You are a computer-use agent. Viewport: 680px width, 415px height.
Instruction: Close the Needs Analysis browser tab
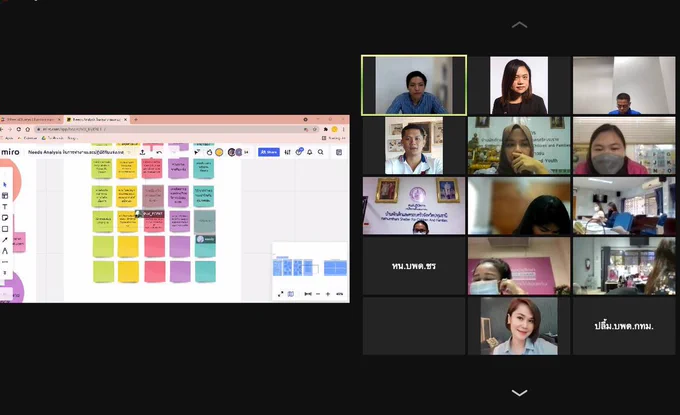(x=126, y=119)
